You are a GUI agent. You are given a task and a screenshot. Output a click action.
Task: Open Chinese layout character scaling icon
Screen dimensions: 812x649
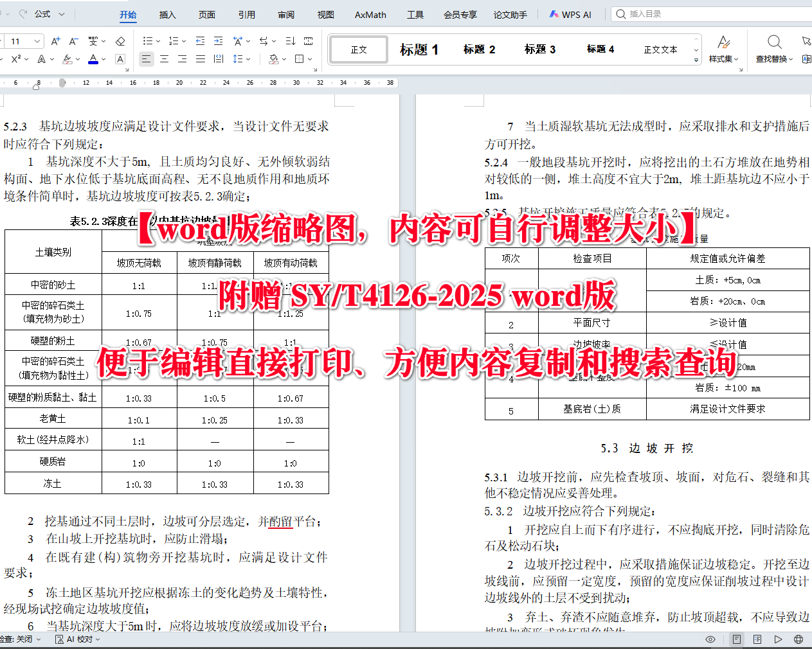click(238, 41)
